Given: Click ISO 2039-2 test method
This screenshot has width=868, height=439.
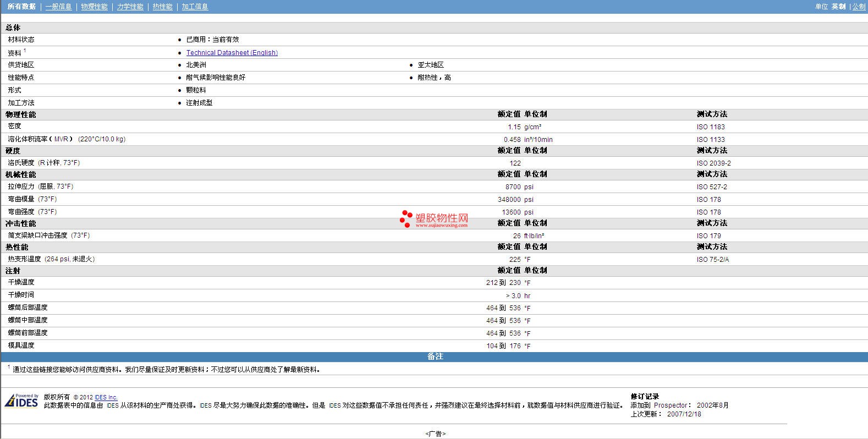Looking at the screenshot, I should [x=713, y=163].
